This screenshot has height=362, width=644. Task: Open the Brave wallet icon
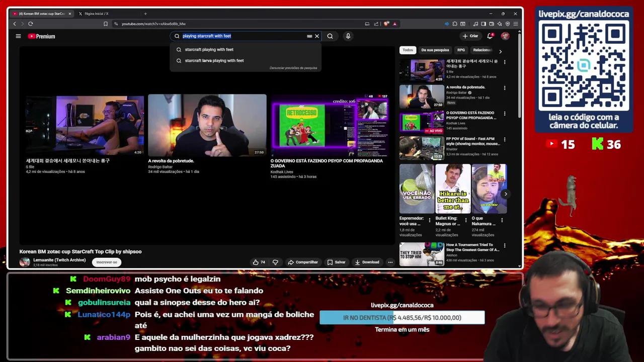click(492, 24)
